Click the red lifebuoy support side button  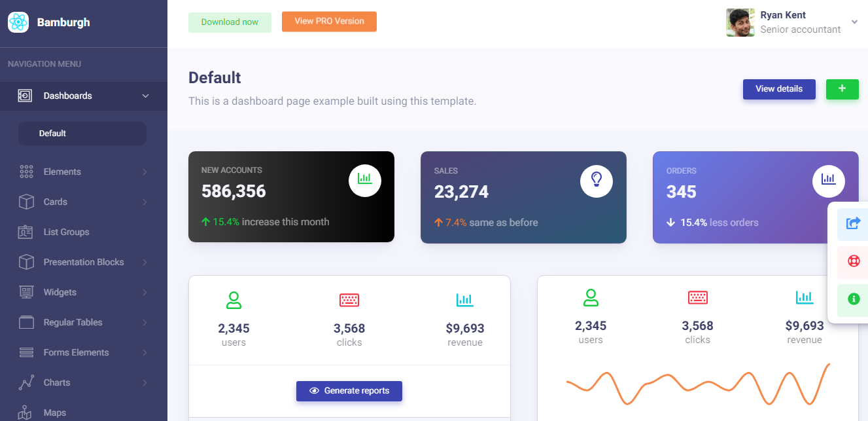853,261
